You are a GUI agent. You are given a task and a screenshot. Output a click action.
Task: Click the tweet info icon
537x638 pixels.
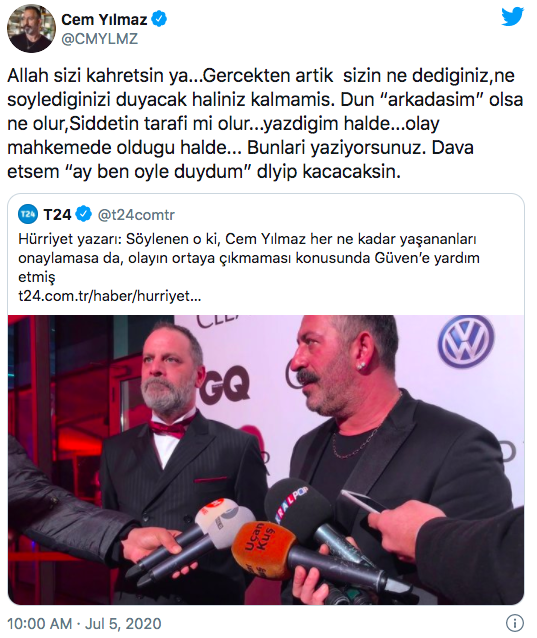point(515,623)
